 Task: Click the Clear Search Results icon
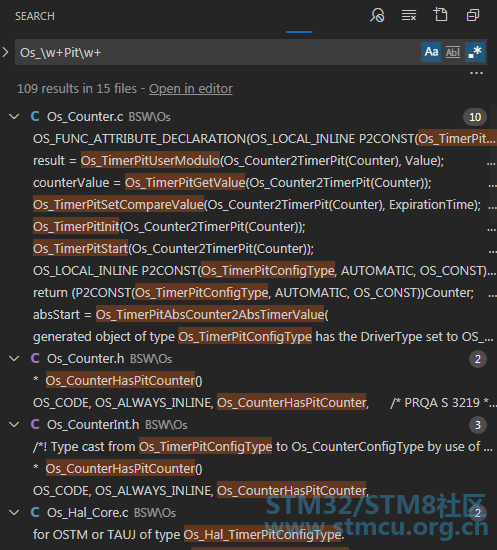(409, 15)
